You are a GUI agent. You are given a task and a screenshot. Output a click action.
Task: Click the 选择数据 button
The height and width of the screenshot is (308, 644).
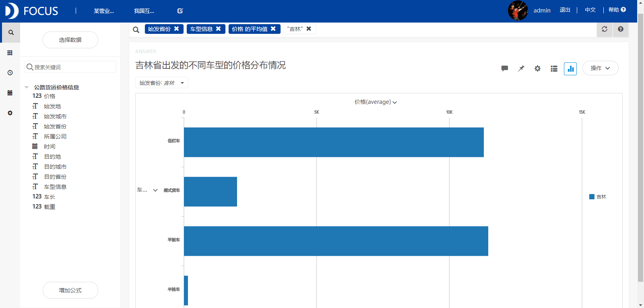pyautogui.click(x=70, y=40)
